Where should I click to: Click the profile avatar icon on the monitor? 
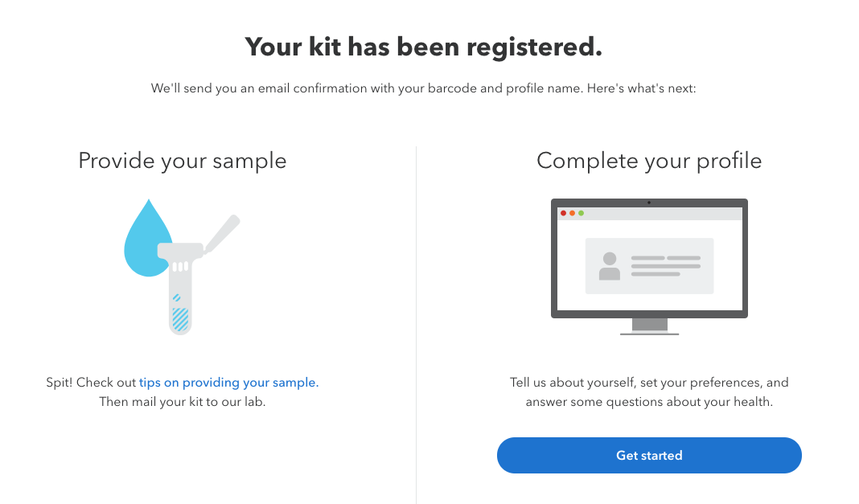coord(610,266)
